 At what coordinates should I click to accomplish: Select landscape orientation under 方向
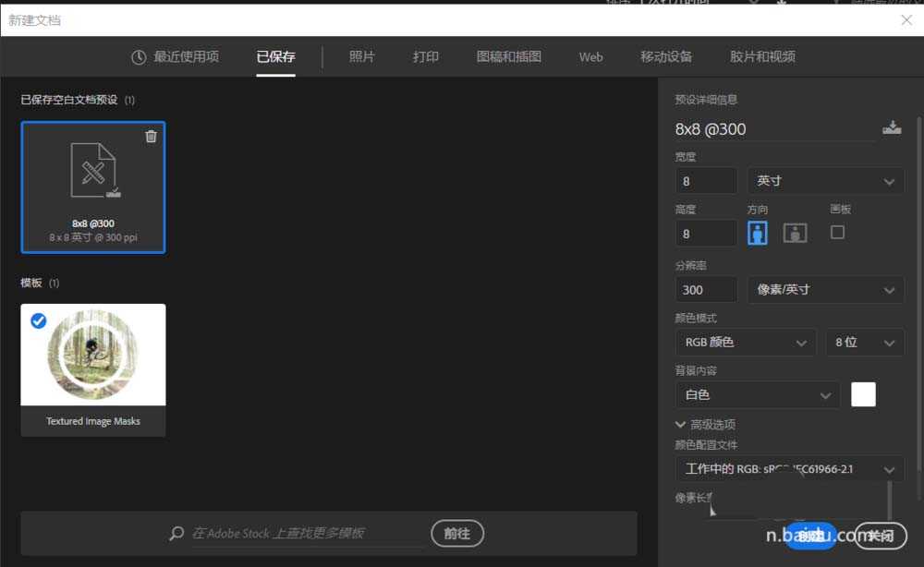pyautogui.click(x=795, y=233)
